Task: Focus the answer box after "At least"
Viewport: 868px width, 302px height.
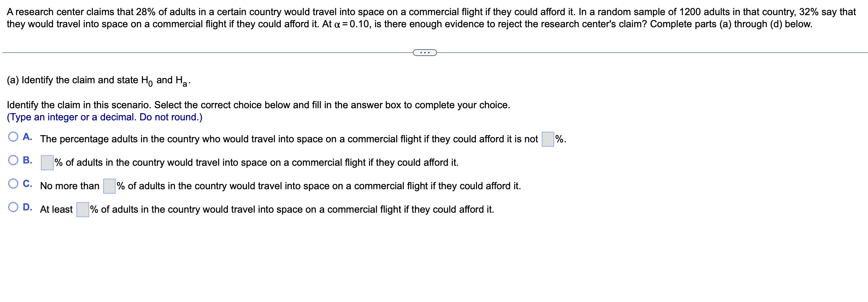Action: click(83, 210)
